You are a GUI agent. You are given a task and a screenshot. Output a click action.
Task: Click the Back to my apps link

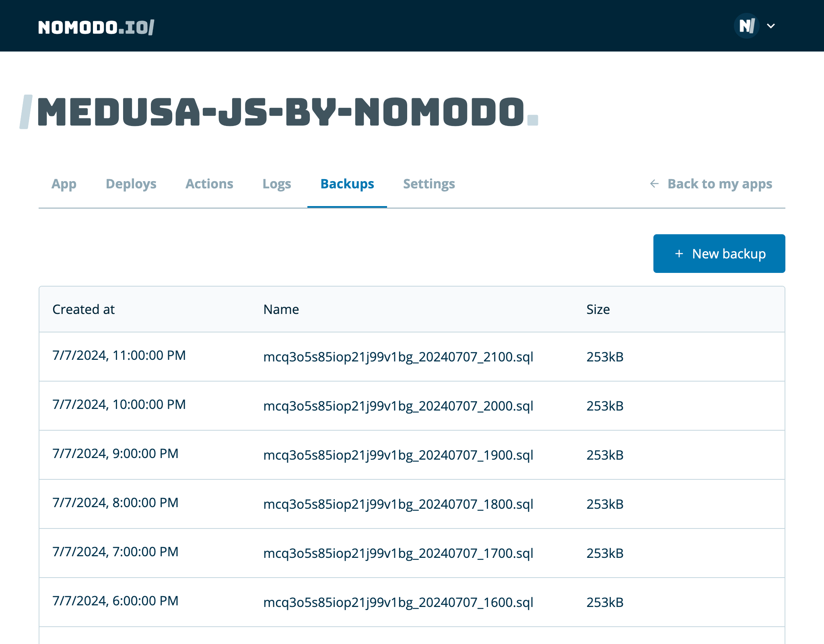(719, 184)
